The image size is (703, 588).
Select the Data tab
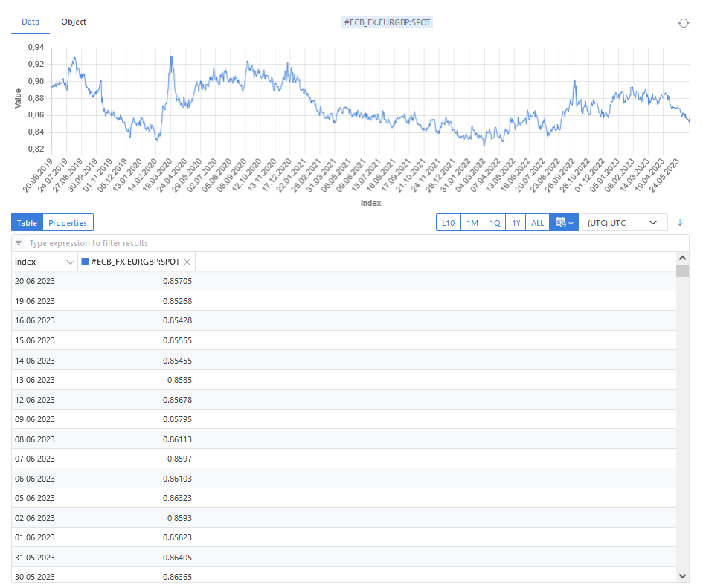31,22
